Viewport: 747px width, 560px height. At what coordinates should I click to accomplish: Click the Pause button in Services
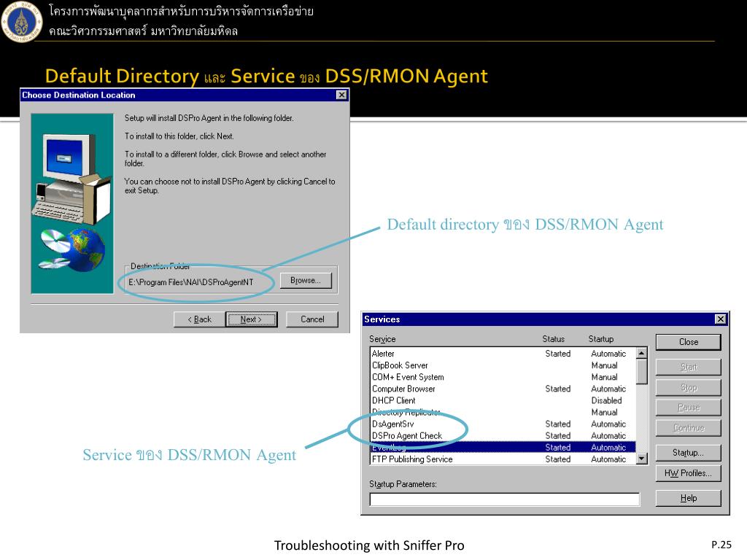point(689,408)
